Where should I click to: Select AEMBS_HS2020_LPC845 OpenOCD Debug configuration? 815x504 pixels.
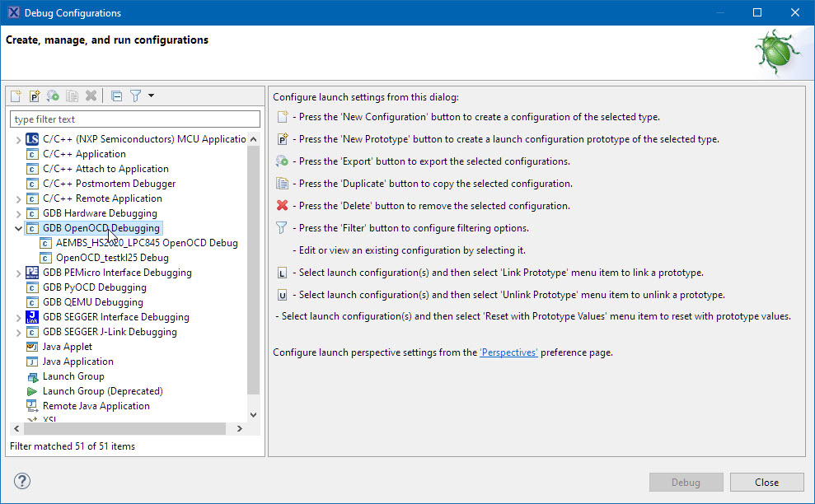tap(146, 243)
